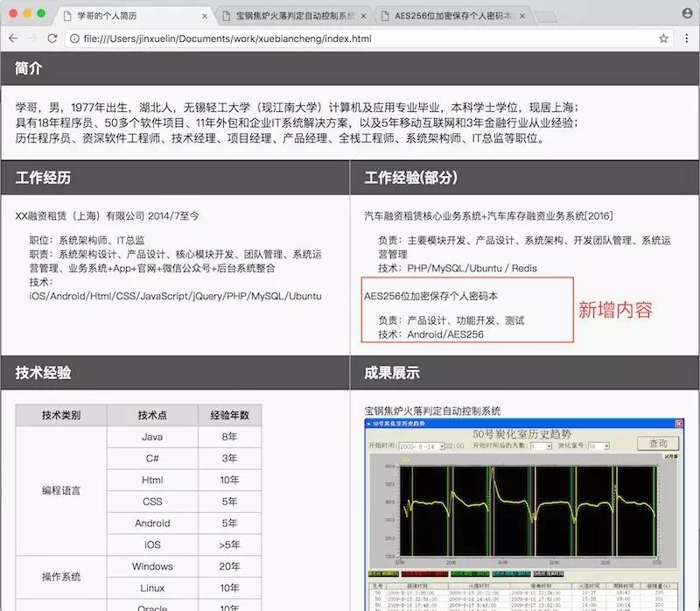700x611 pixels.
Task: Toggle full-screen with the green traffic light
Action: point(38,14)
